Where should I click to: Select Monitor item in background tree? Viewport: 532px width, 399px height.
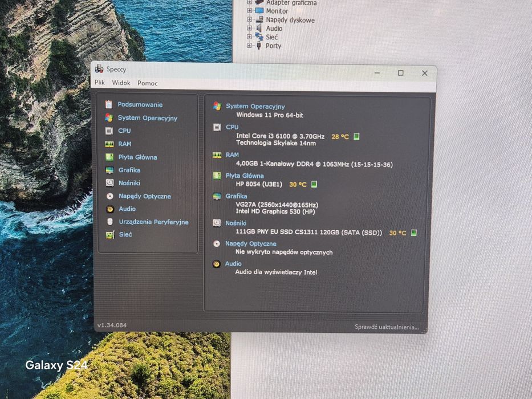pos(277,11)
